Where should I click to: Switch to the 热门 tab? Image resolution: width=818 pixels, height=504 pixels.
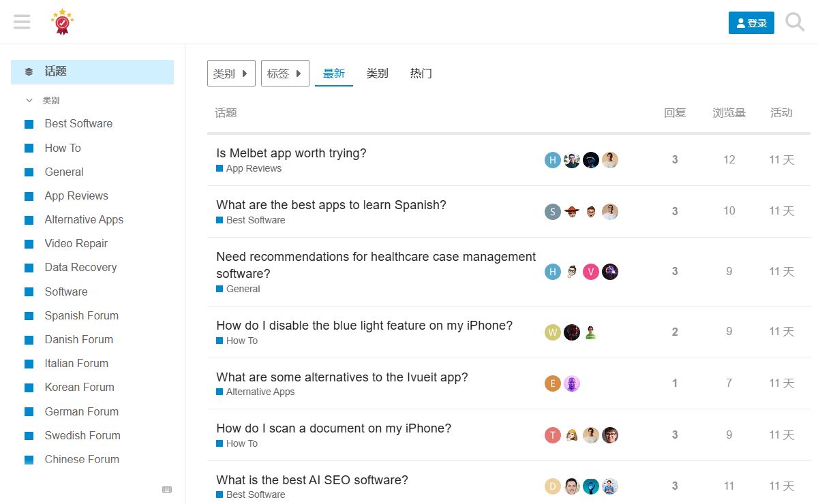[421, 74]
